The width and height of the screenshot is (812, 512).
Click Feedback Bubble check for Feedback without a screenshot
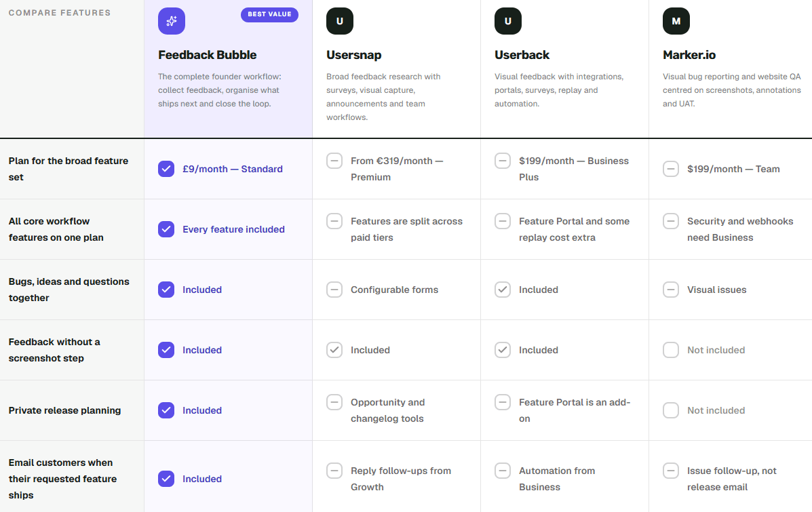(x=166, y=350)
